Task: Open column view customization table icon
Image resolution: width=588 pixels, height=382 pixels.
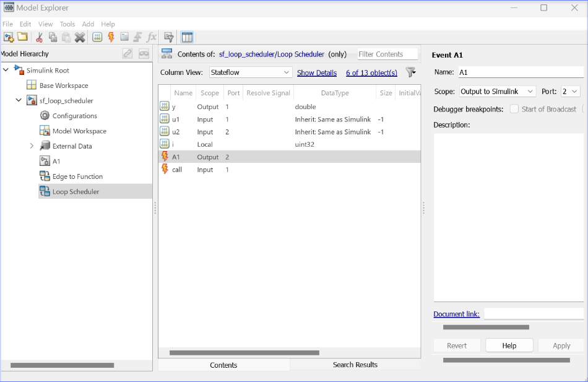Action: pyautogui.click(x=187, y=37)
